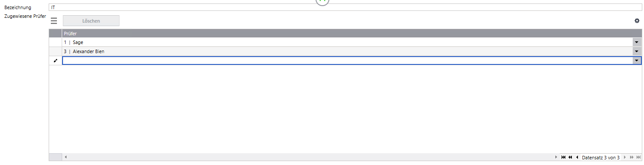
Task: Select the row header of Alexander Bien row
Action: [55, 51]
